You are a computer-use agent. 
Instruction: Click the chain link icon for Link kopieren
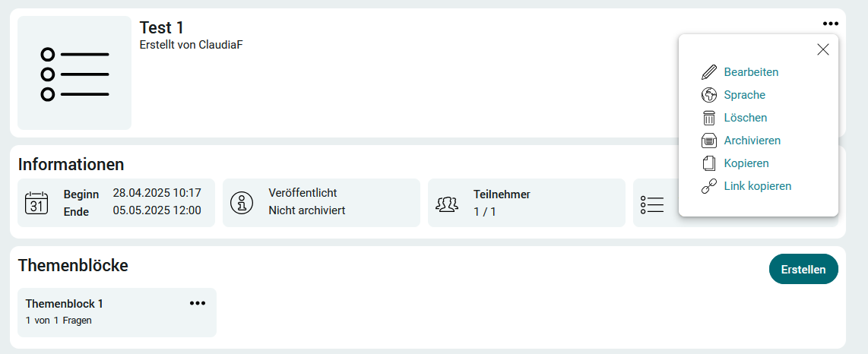coord(709,186)
